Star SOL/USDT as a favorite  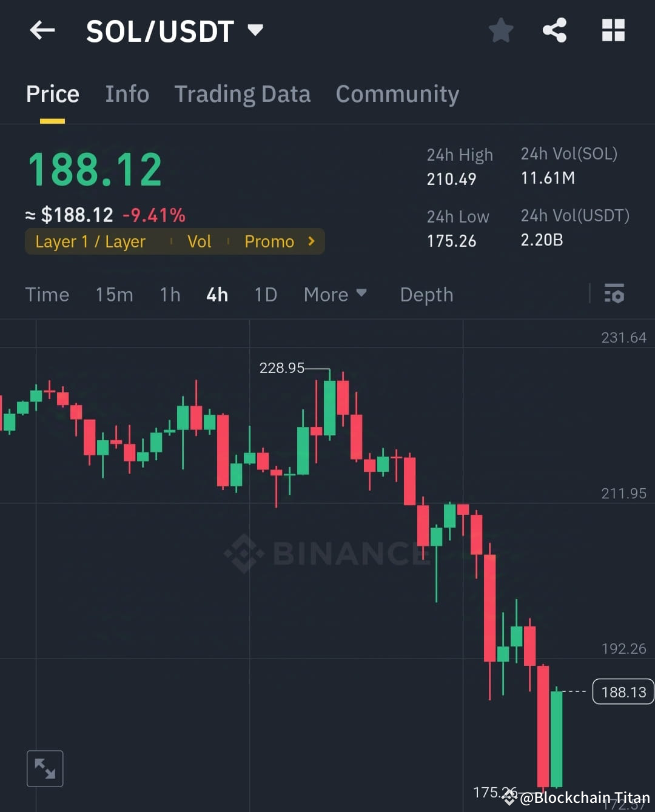(501, 30)
